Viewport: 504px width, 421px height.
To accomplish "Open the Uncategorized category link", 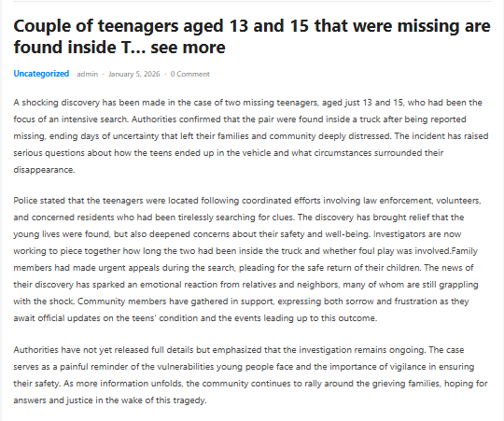I will coord(41,74).
